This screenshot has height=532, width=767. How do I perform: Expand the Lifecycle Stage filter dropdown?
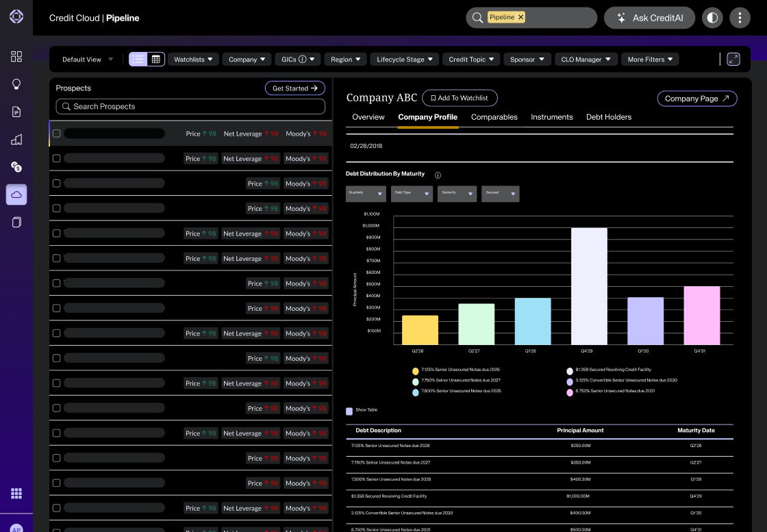(405, 60)
